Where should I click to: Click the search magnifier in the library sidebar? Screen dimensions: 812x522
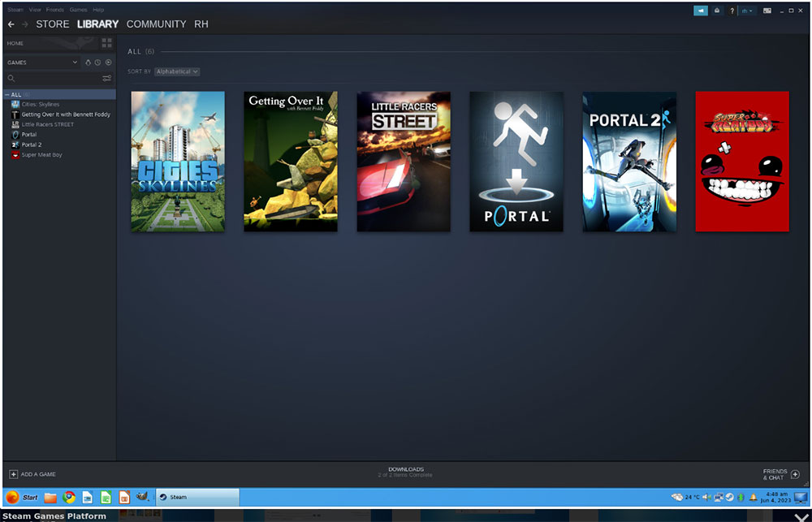[11, 78]
